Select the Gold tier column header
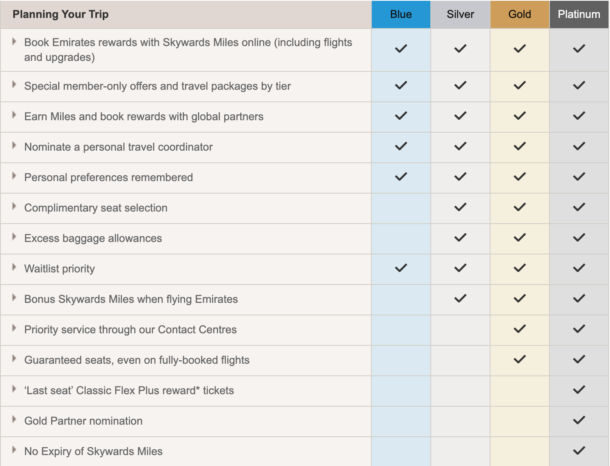This screenshot has width=610, height=466. coord(519,15)
